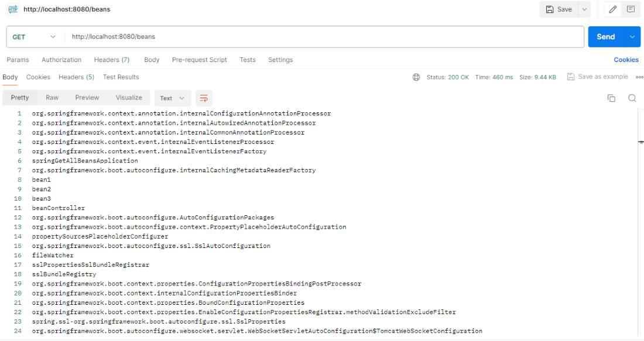Click the blue Send button

coord(605,37)
